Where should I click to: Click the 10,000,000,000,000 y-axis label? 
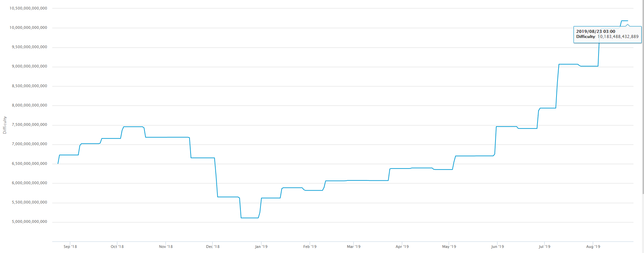click(28, 27)
